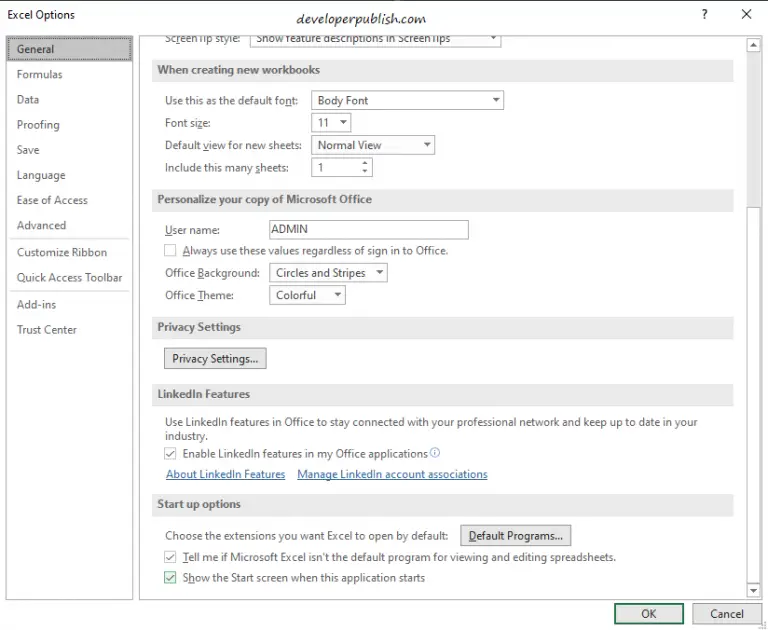Click the LinkedIn features info icon

(435, 453)
